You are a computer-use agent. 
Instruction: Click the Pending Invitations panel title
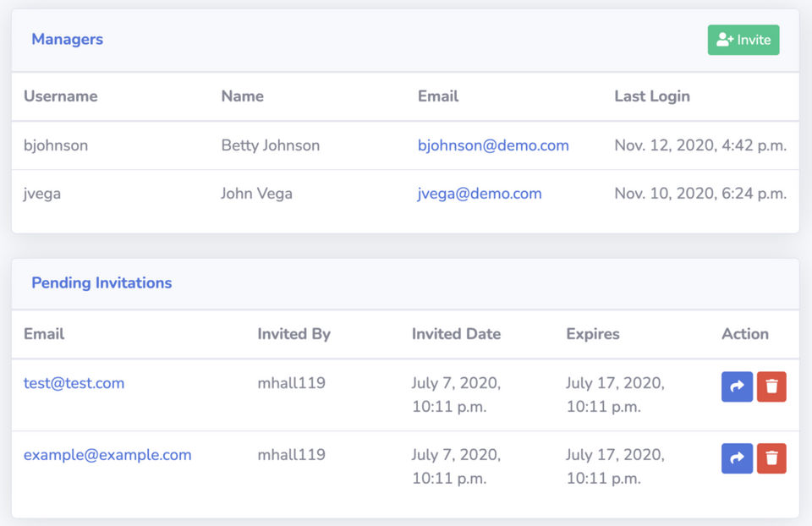101,283
